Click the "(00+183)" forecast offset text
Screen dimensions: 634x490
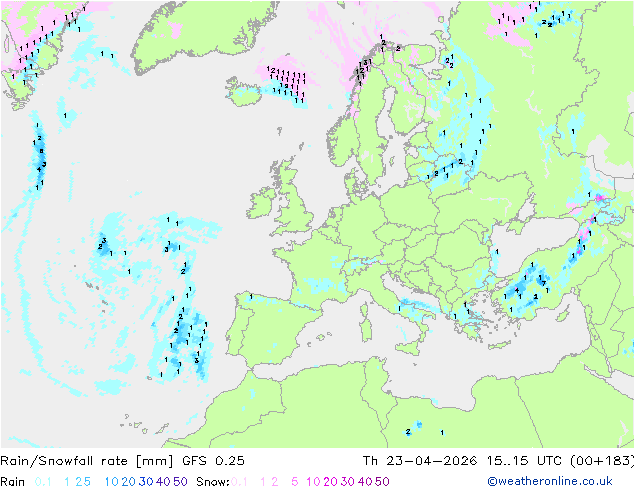pos(602,461)
